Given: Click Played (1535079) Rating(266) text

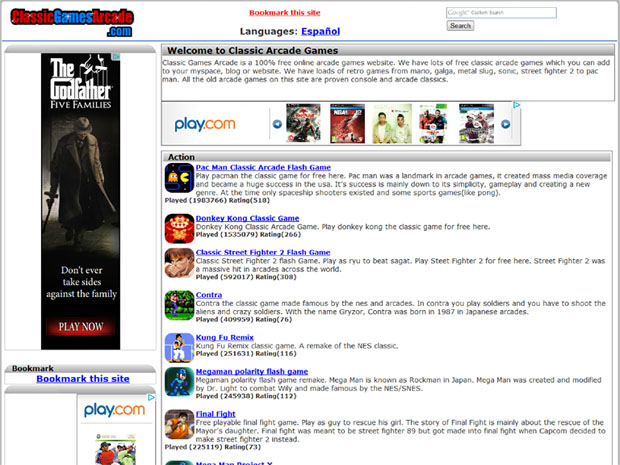Looking at the screenshot, I should [x=248, y=234].
